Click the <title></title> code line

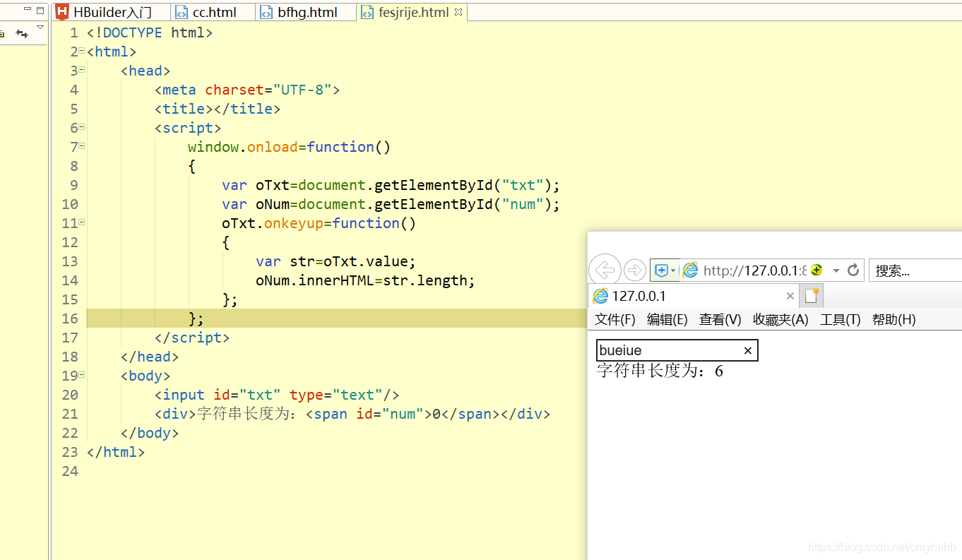(x=218, y=109)
